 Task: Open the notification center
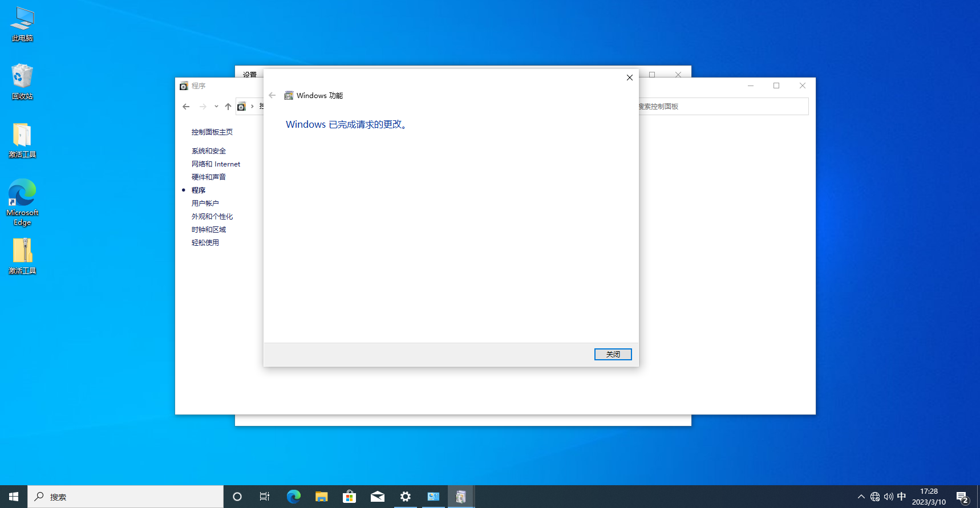(962, 497)
